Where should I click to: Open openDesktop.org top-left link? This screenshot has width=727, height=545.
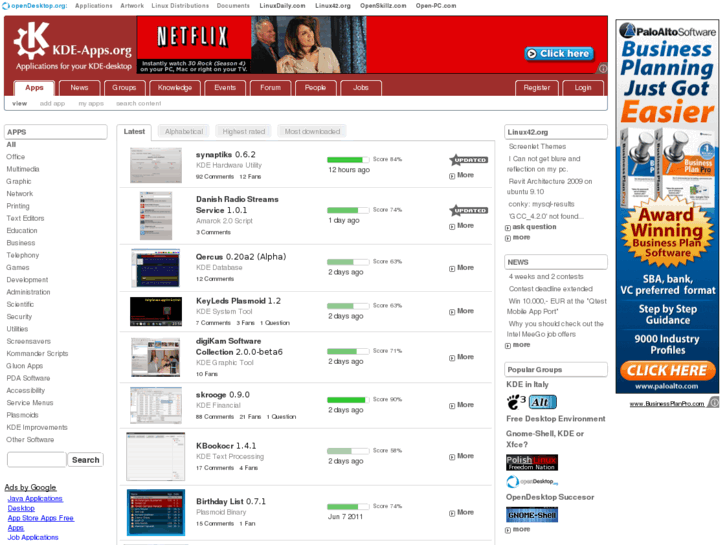coord(35,6)
